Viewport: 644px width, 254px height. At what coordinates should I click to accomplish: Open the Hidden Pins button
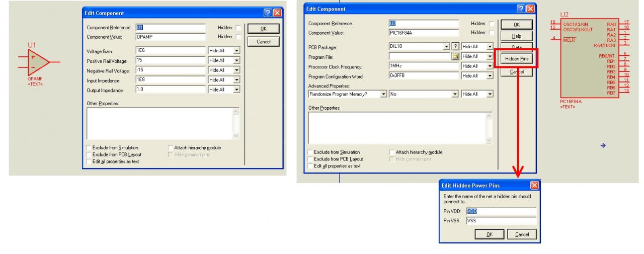click(x=516, y=59)
